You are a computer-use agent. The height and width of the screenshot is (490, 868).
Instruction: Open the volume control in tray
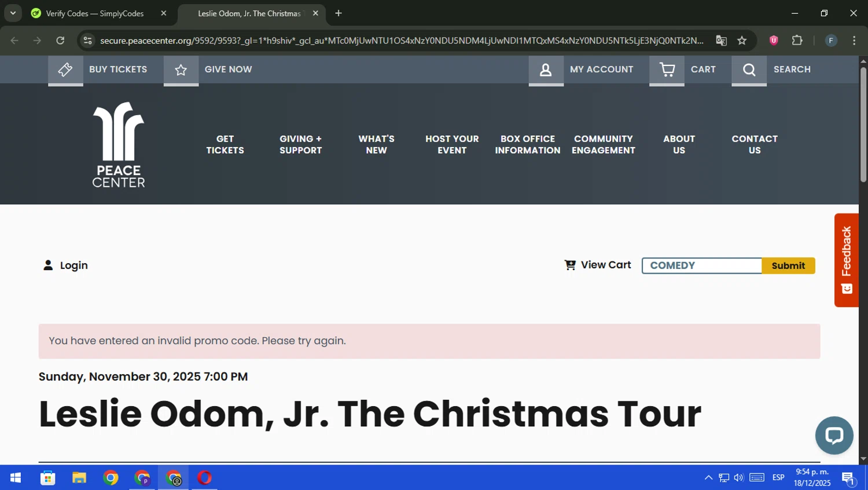click(739, 478)
